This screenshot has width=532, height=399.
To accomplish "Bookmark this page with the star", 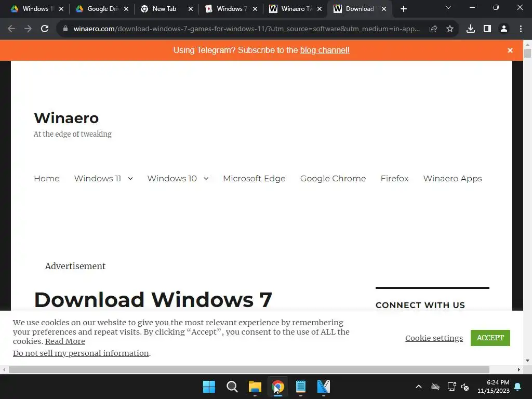I will (450, 29).
